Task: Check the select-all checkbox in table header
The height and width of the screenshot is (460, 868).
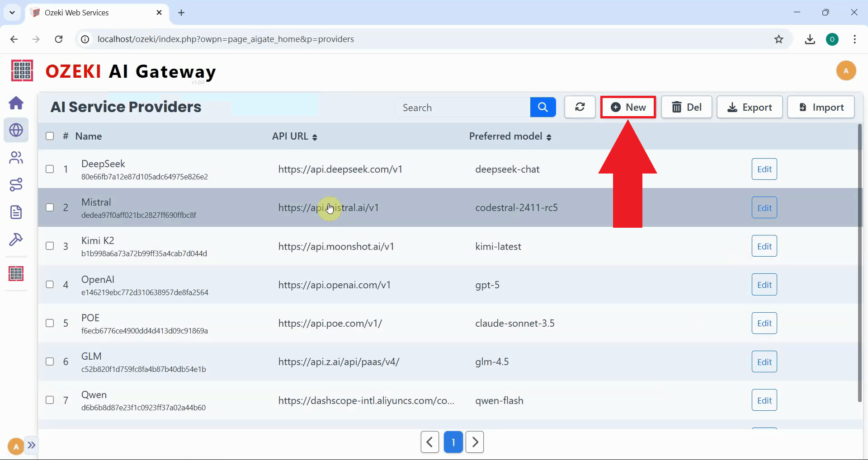Action: (x=50, y=136)
